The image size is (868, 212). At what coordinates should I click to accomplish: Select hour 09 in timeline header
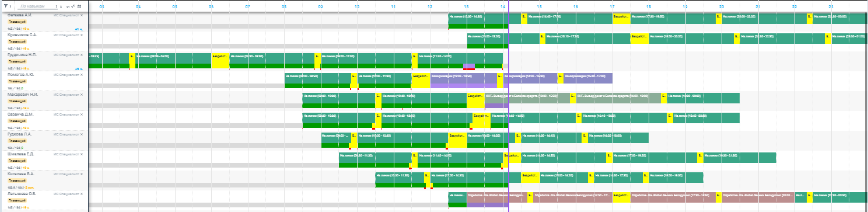pyautogui.click(x=321, y=6)
